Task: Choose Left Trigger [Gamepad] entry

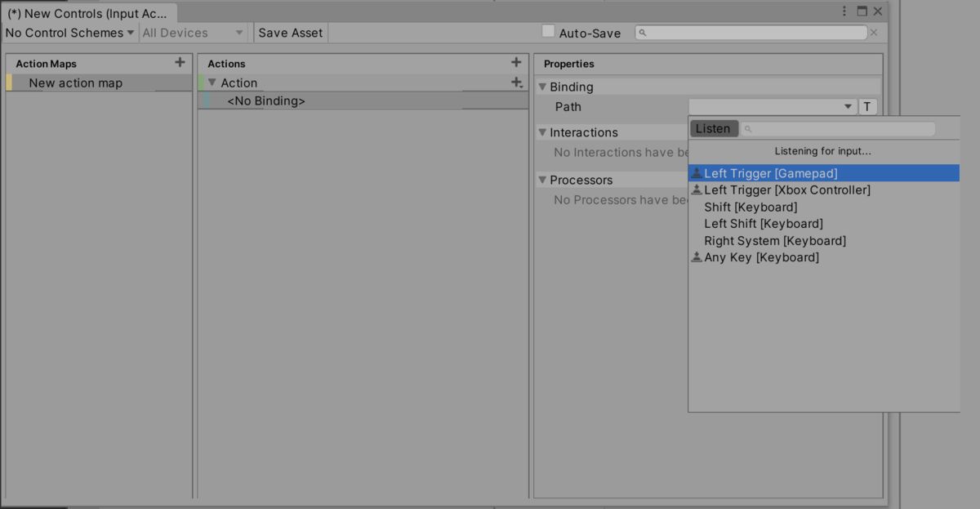Action: pyautogui.click(x=824, y=173)
